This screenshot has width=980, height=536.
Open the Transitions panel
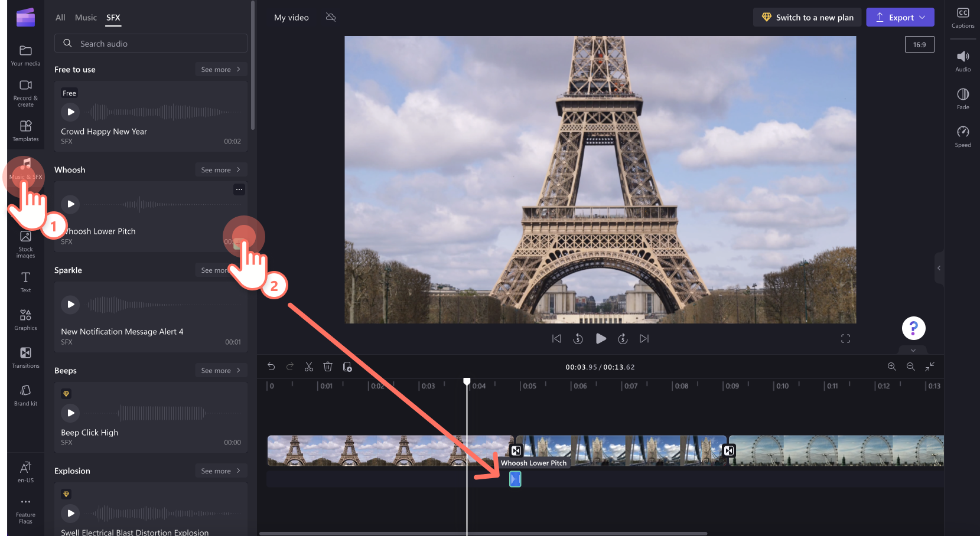click(x=25, y=357)
